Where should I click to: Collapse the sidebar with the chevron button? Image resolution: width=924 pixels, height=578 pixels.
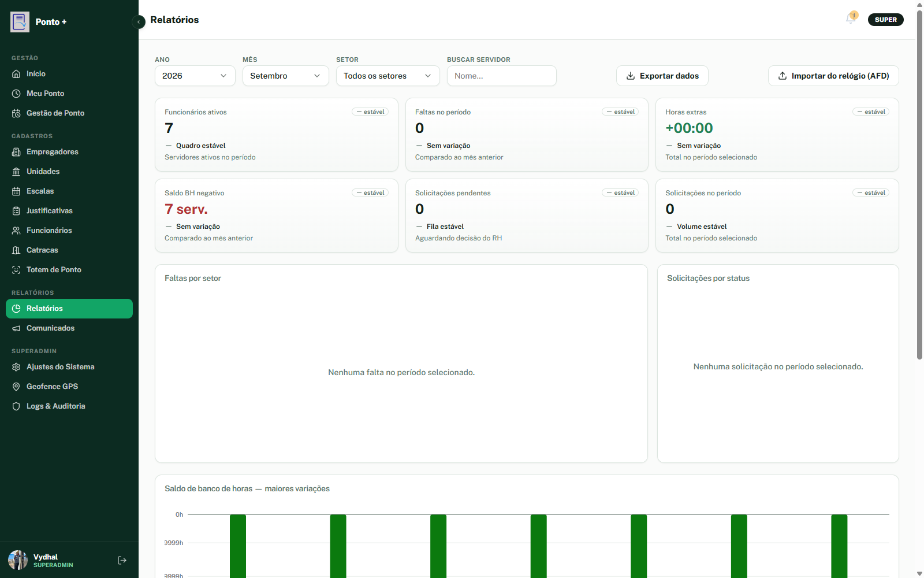click(x=139, y=22)
